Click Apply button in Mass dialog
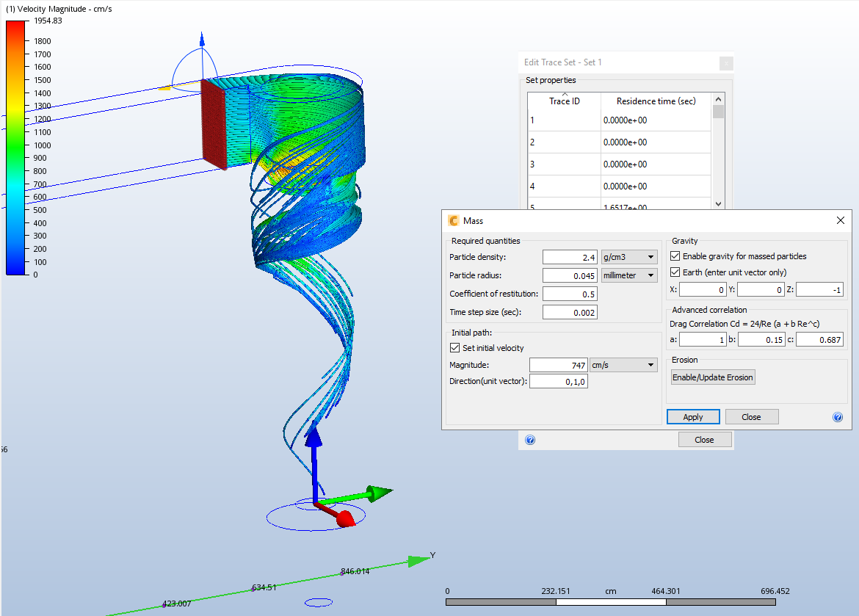 point(693,417)
